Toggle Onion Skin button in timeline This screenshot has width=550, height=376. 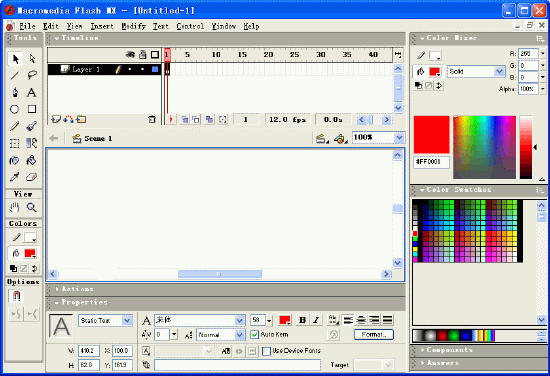tap(185, 120)
